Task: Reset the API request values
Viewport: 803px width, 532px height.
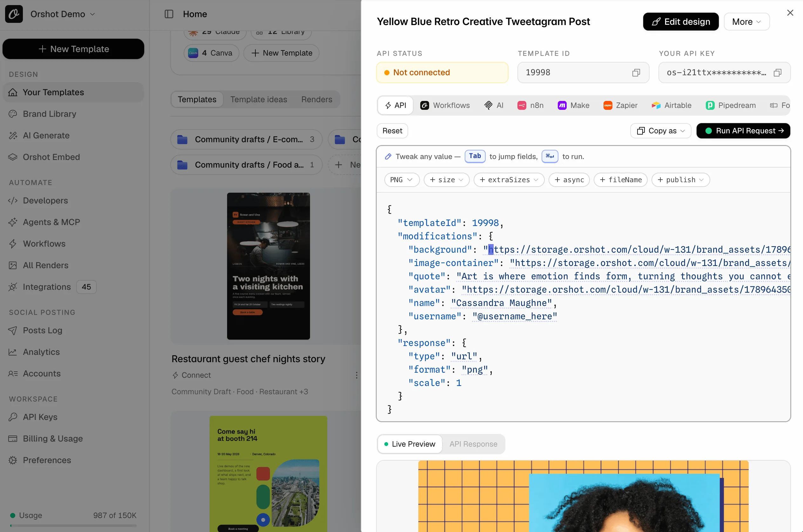Action: click(x=392, y=131)
